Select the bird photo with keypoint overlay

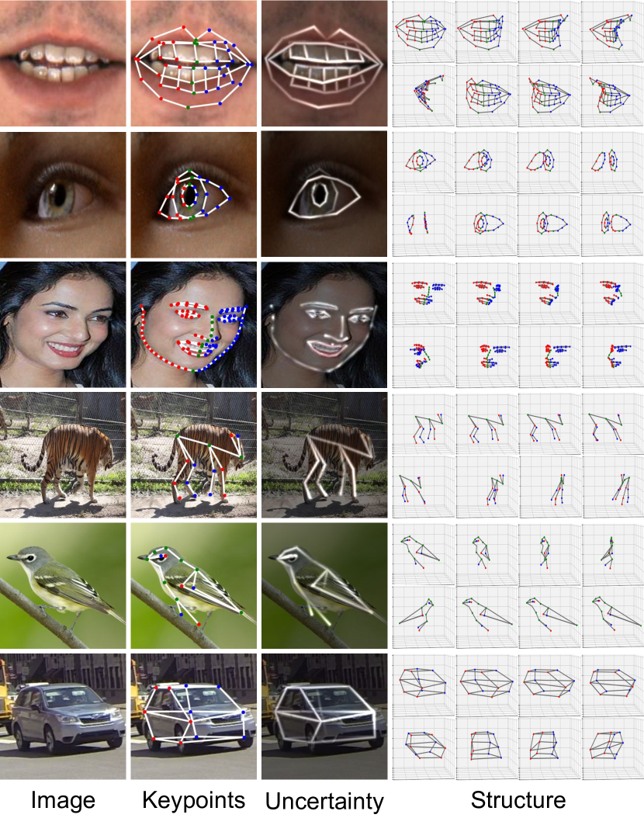[193, 586]
